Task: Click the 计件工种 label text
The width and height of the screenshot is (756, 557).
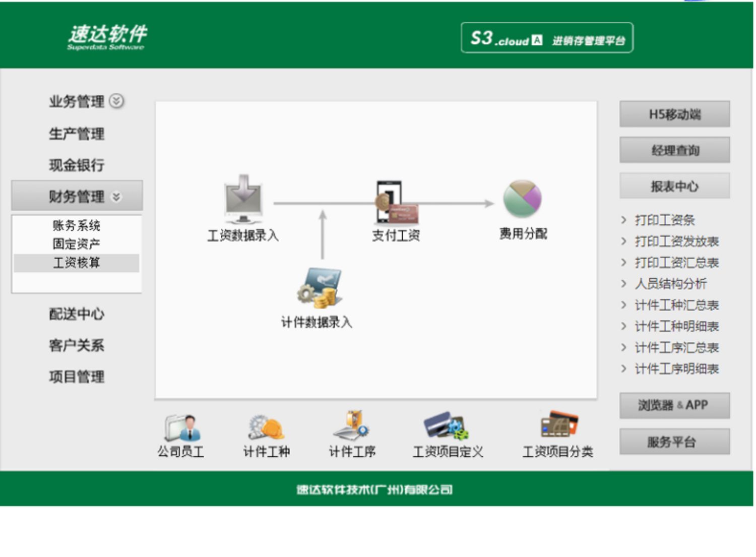Action: tap(267, 452)
